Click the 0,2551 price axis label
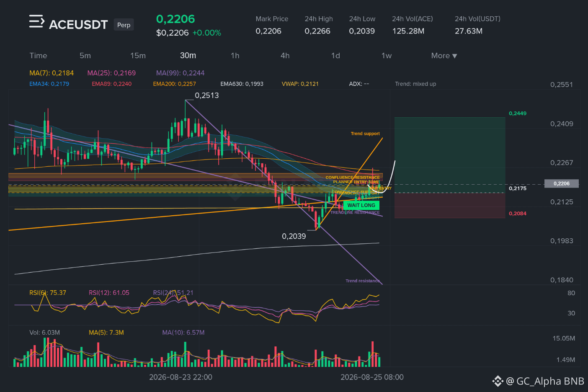Image resolution: width=588 pixels, height=392 pixels. pyautogui.click(x=562, y=85)
